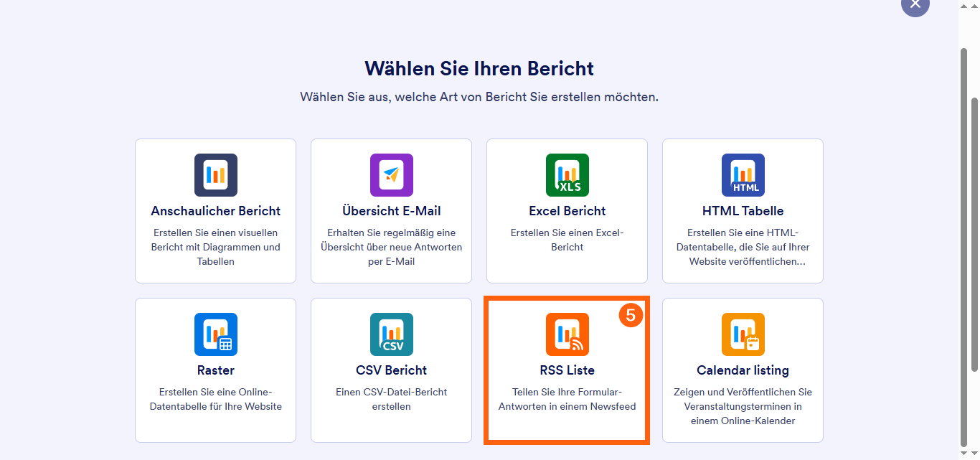Select the Übersicht E-Mail report option
The height and width of the screenshot is (460, 980).
tap(391, 210)
